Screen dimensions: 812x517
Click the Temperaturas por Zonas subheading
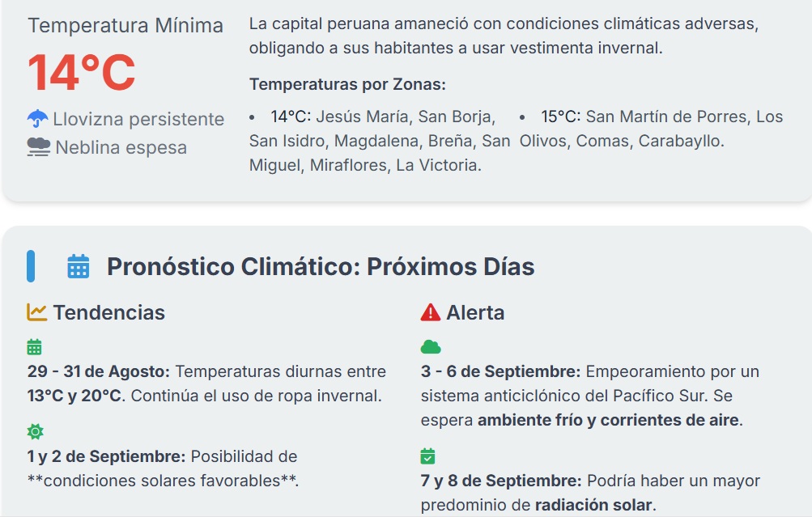point(347,84)
